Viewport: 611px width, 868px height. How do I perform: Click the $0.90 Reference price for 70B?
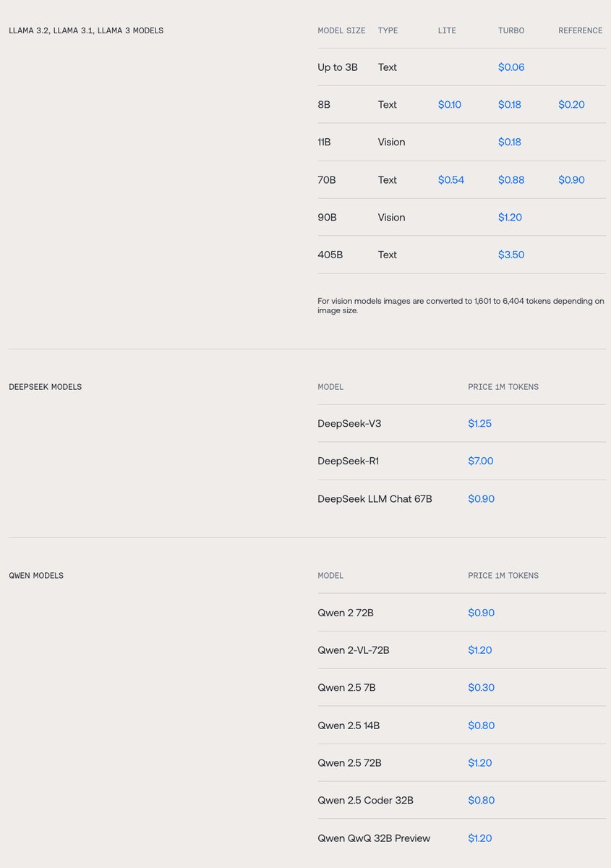(571, 180)
